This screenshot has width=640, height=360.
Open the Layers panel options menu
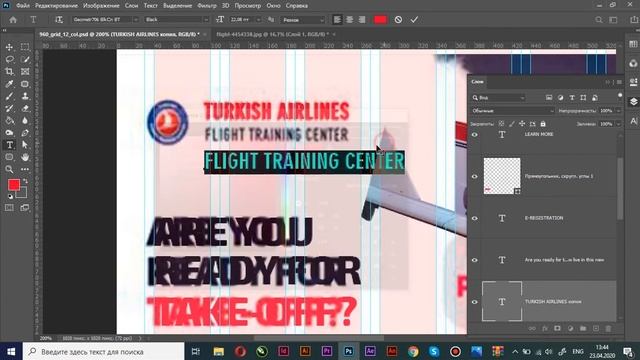(619, 82)
